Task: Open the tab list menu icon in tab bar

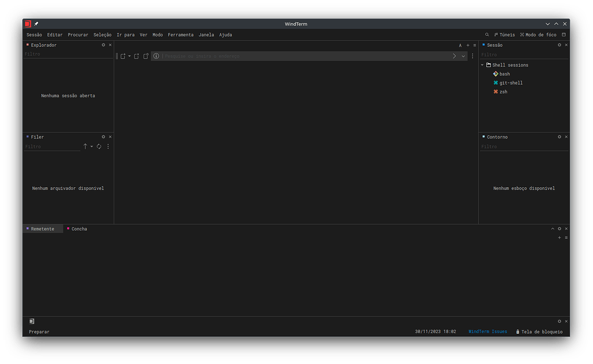Action: click(475, 45)
